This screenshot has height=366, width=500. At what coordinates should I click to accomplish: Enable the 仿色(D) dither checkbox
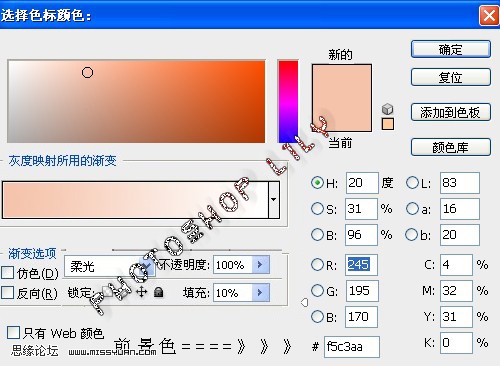[8, 273]
